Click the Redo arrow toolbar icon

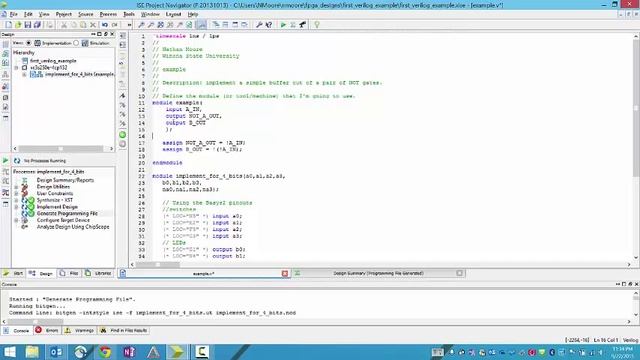tap(115, 25)
